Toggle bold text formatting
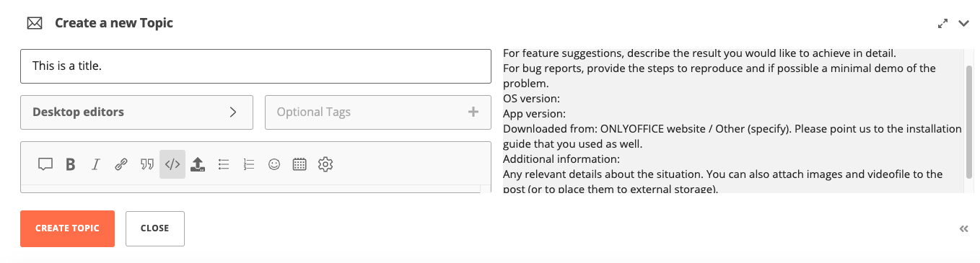This screenshot has height=263, width=980. (71, 164)
